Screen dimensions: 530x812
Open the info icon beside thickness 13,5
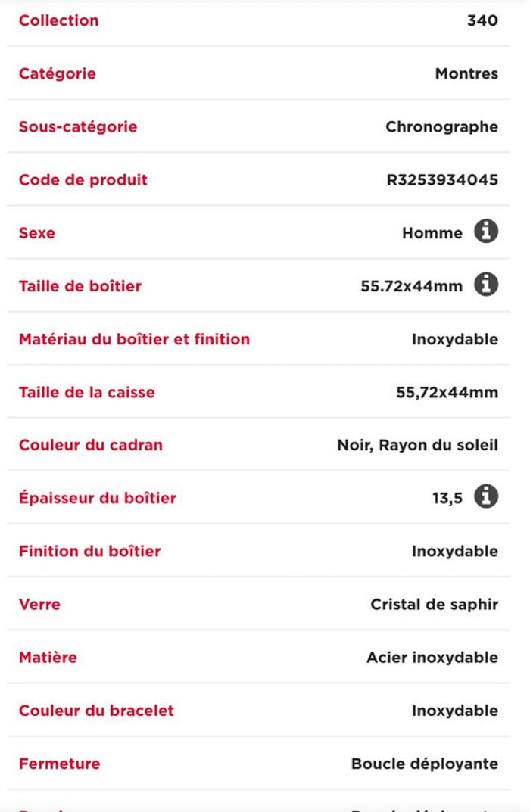pos(486,496)
